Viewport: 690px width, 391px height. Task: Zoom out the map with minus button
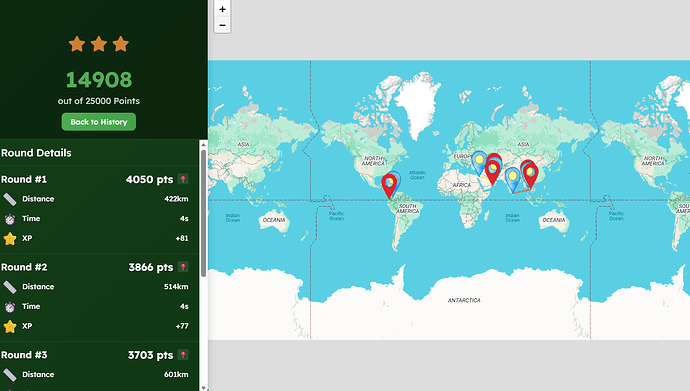click(x=222, y=25)
